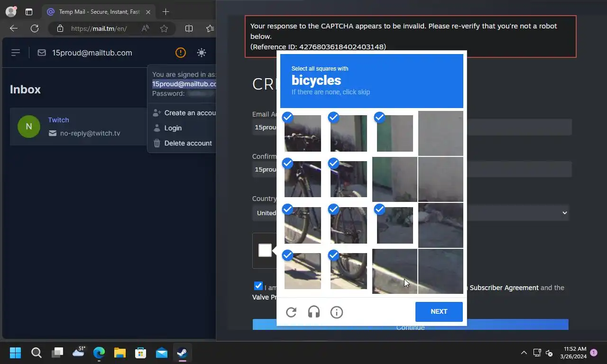Click the orange warning icon in mail.tm
This screenshot has height=364, width=607.
pos(181,53)
